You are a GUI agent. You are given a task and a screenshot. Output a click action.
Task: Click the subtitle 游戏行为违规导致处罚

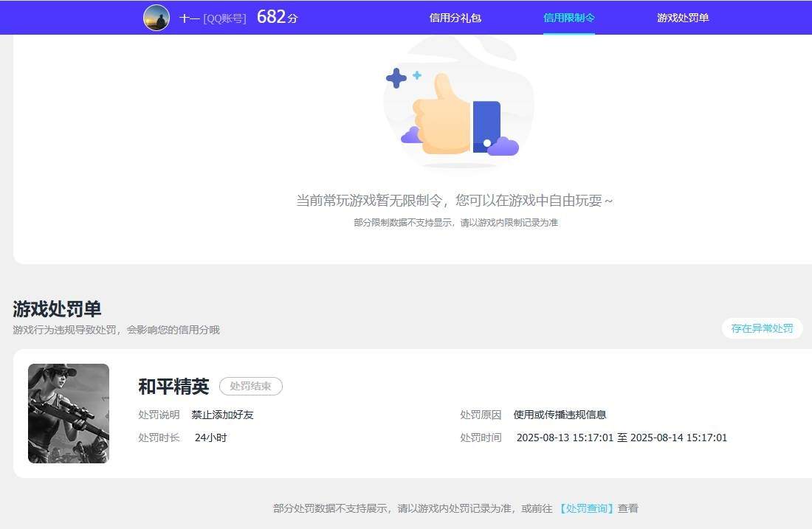coord(116,330)
